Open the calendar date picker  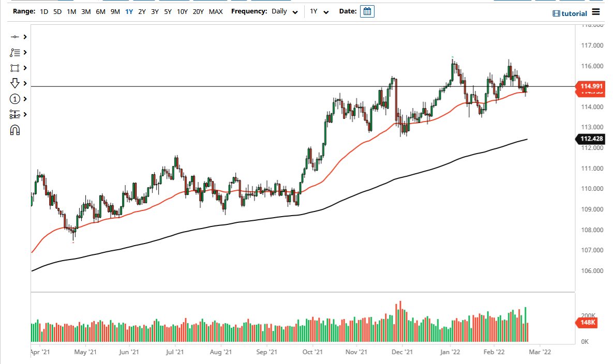pyautogui.click(x=367, y=11)
